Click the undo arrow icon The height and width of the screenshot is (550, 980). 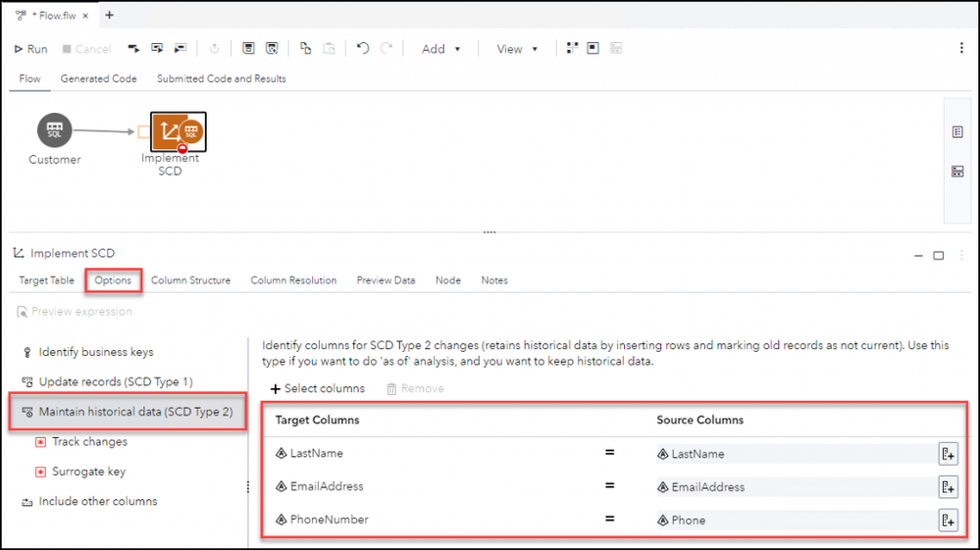click(363, 49)
